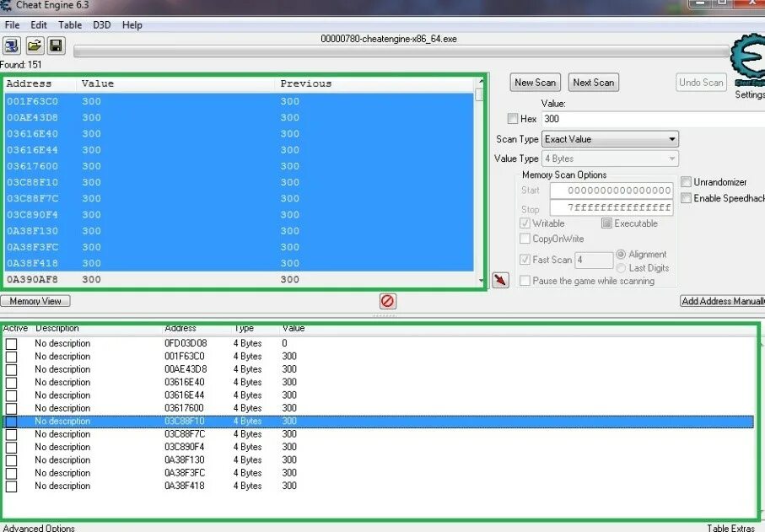Viewport: 765px width, 532px height.
Task: Open the D3D menu
Action: click(x=101, y=24)
